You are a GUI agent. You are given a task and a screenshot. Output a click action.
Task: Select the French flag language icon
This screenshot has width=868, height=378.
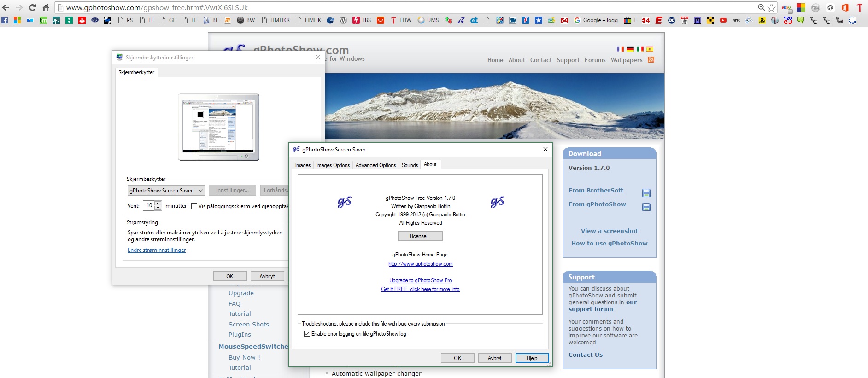click(x=620, y=49)
